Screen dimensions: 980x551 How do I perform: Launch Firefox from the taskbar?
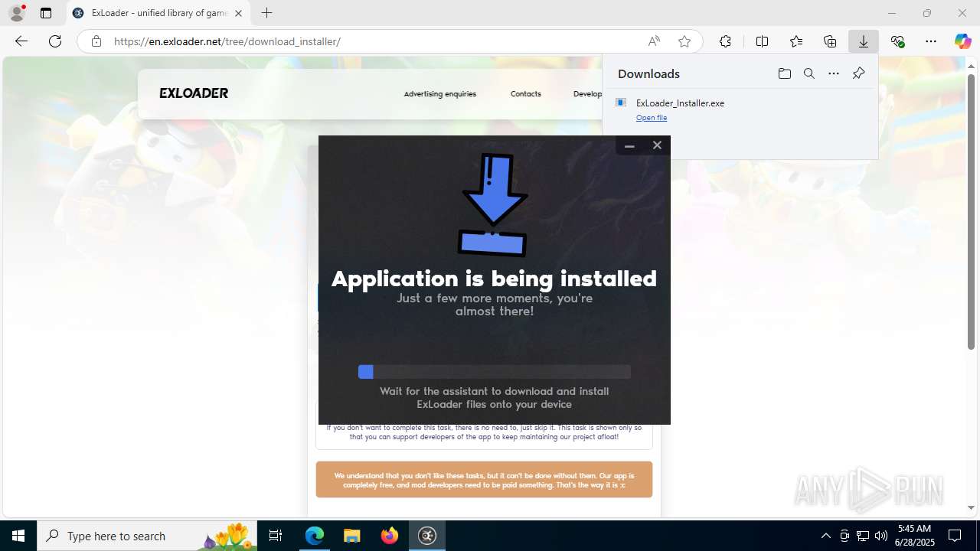click(390, 536)
